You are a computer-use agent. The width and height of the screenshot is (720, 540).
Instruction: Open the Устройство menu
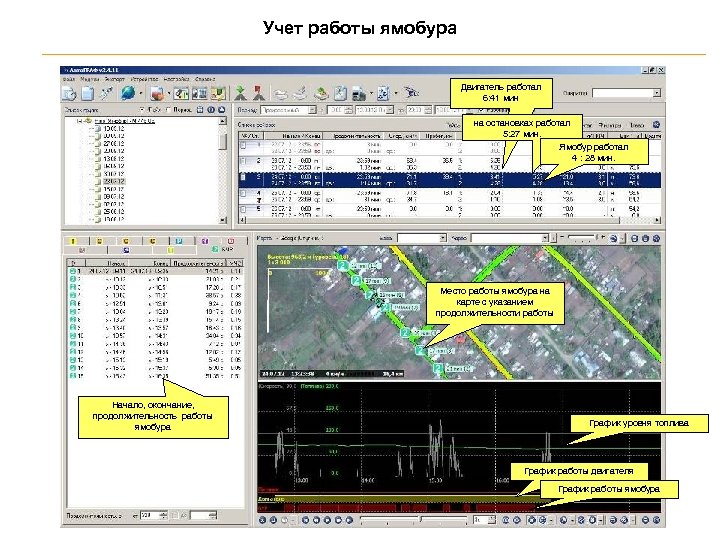tap(144, 79)
